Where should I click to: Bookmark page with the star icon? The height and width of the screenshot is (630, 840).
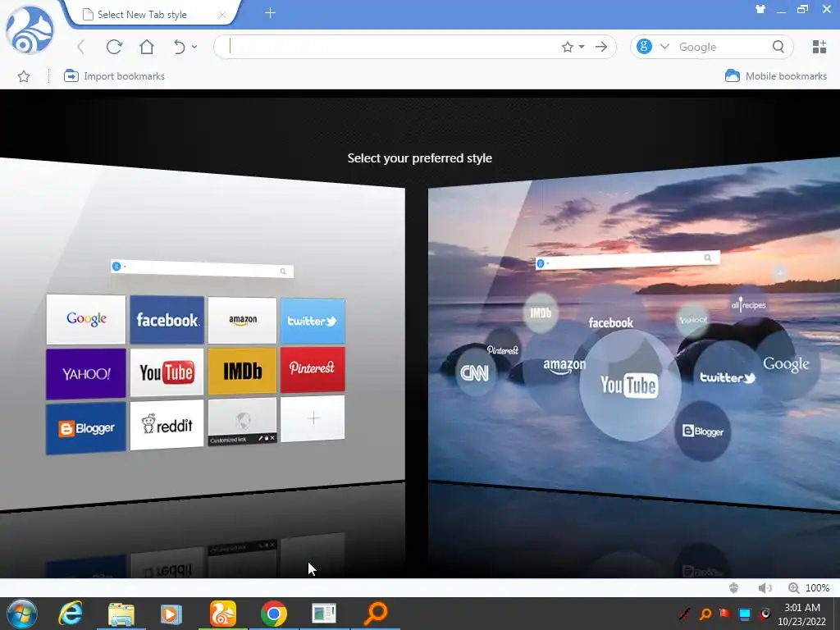click(568, 47)
